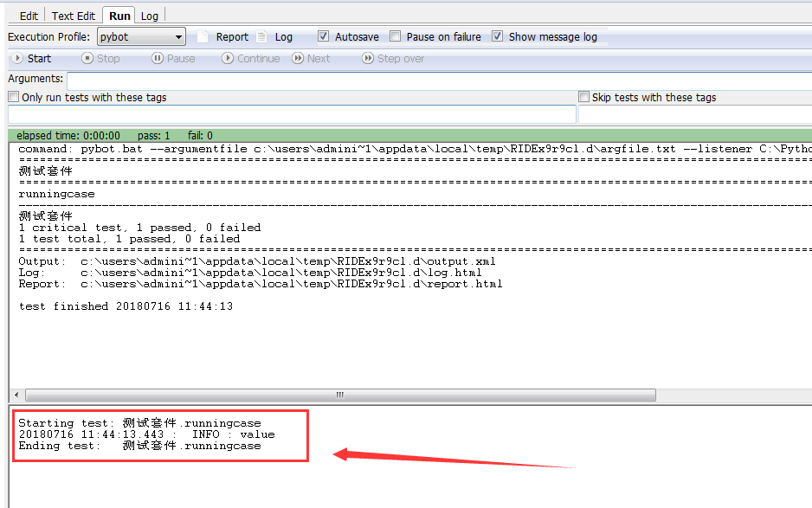Open the Report document icon
Viewport: 812px width, 508px height.
(203, 36)
